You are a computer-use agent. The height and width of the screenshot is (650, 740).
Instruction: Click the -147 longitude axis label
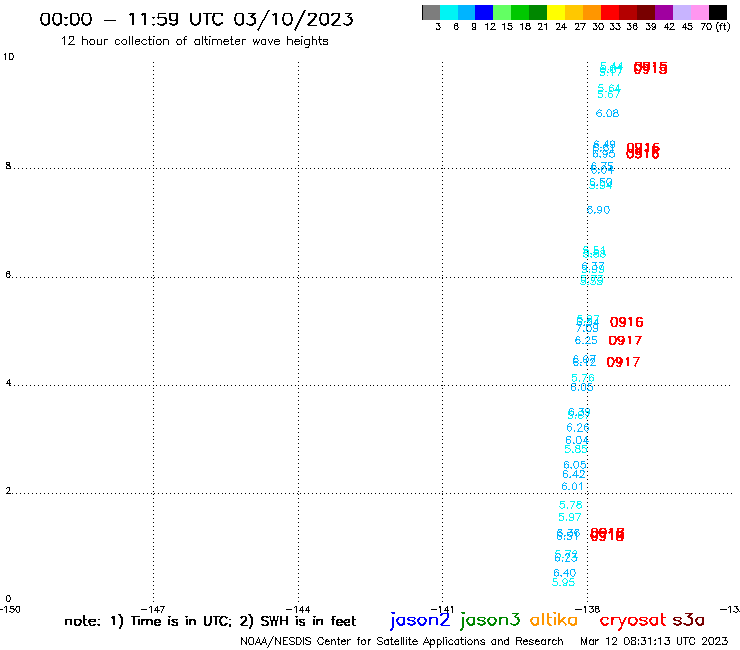(153, 609)
